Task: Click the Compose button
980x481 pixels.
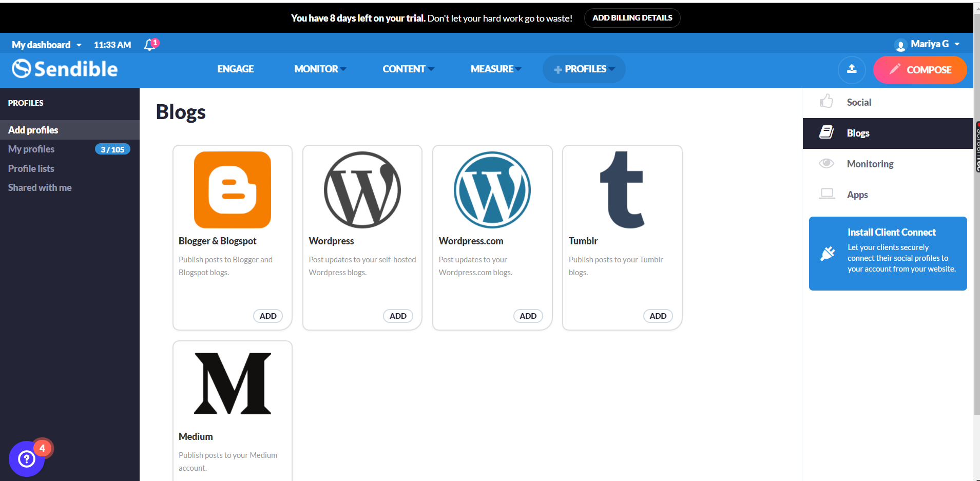Action: pyautogui.click(x=920, y=69)
